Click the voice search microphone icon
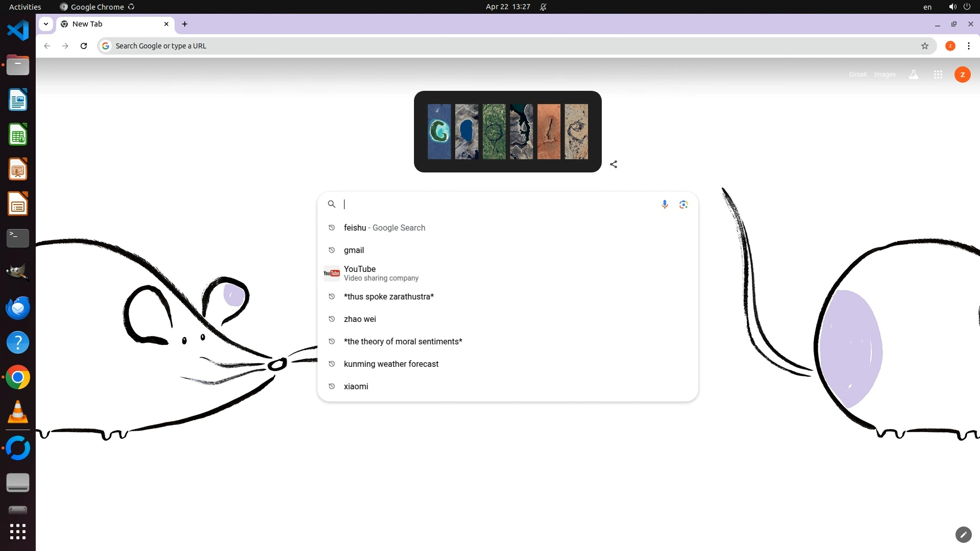Image resolution: width=980 pixels, height=551 pixels. 665,204
